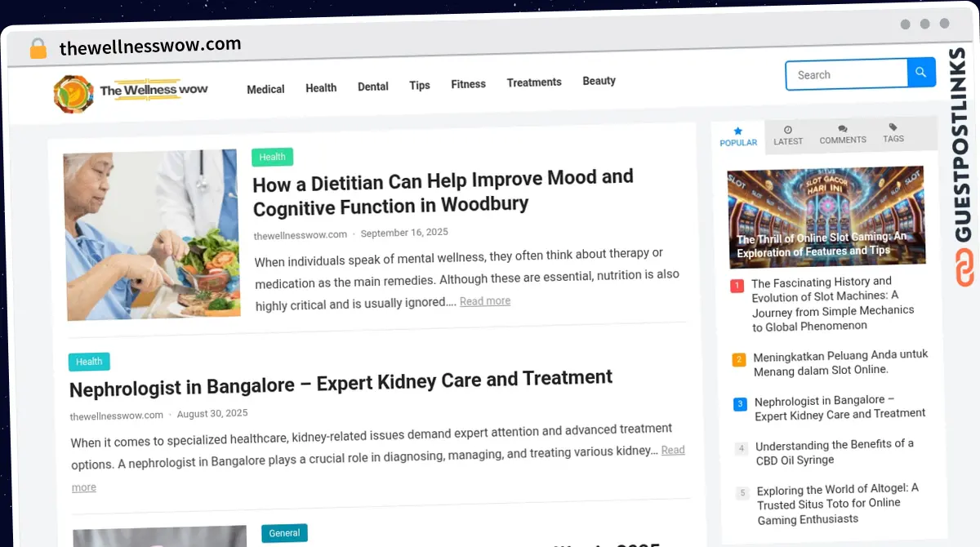980x547 pixels.
Task: Open Exploring the World of Altogel link
Action: (838, 504)
